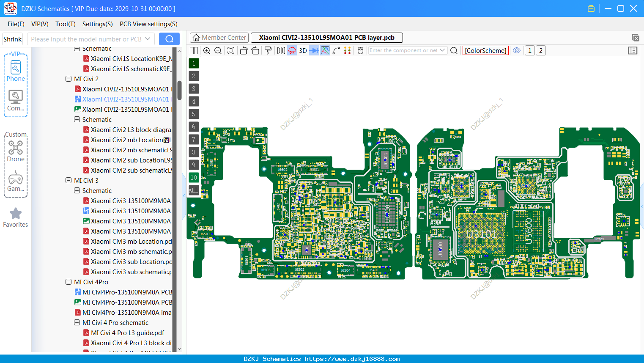
Task: Open the right side panel icon
Action: click(633, 51)
